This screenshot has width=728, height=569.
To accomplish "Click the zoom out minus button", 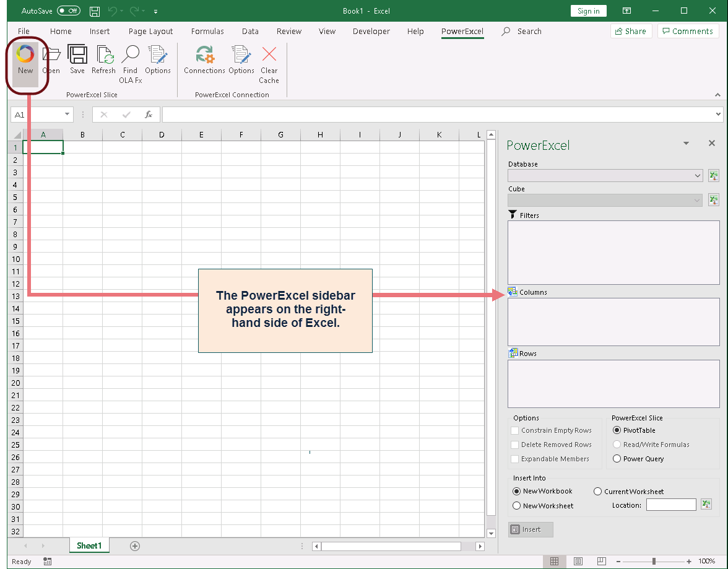I will point(618,562).
